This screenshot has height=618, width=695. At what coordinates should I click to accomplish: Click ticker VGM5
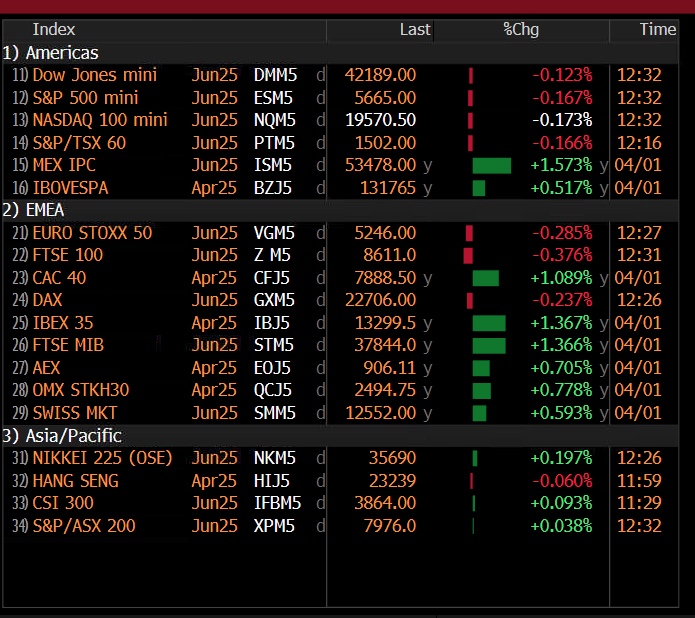pos(274,233)
